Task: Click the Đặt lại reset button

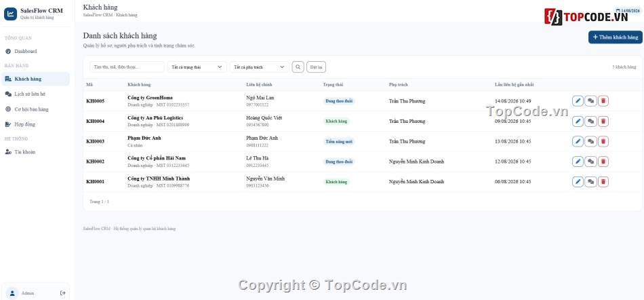Action: [x=317, y=67]
